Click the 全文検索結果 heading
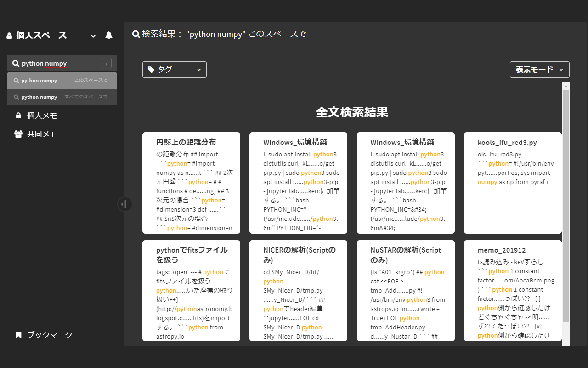This screenshot has width=588, height=368. (352, 112)
